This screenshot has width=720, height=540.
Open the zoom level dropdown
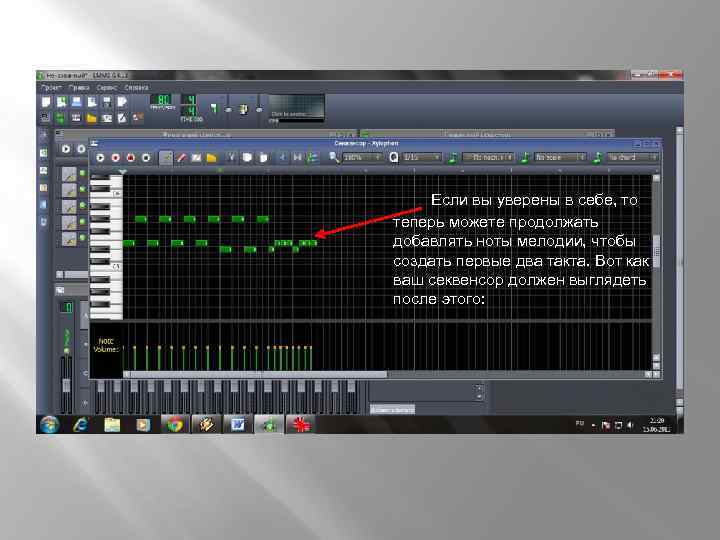pos(363,158)
